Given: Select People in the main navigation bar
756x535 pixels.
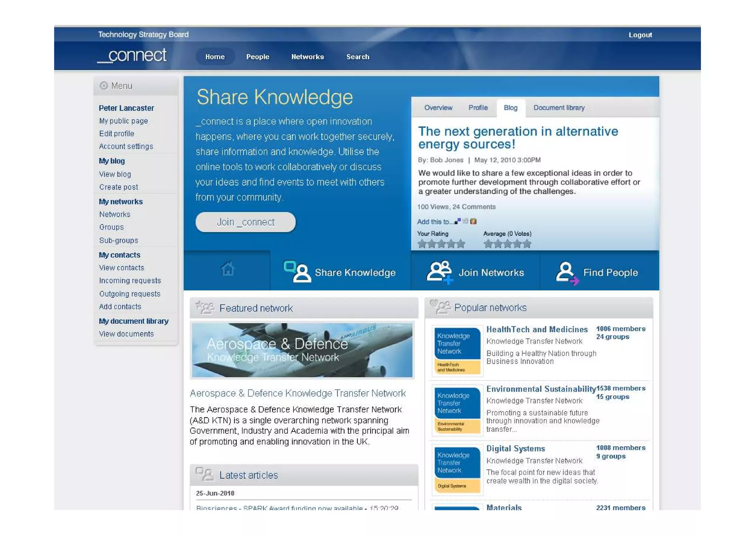Looking at the screenshot, I should pyautogui.click(x=258, y=57).
